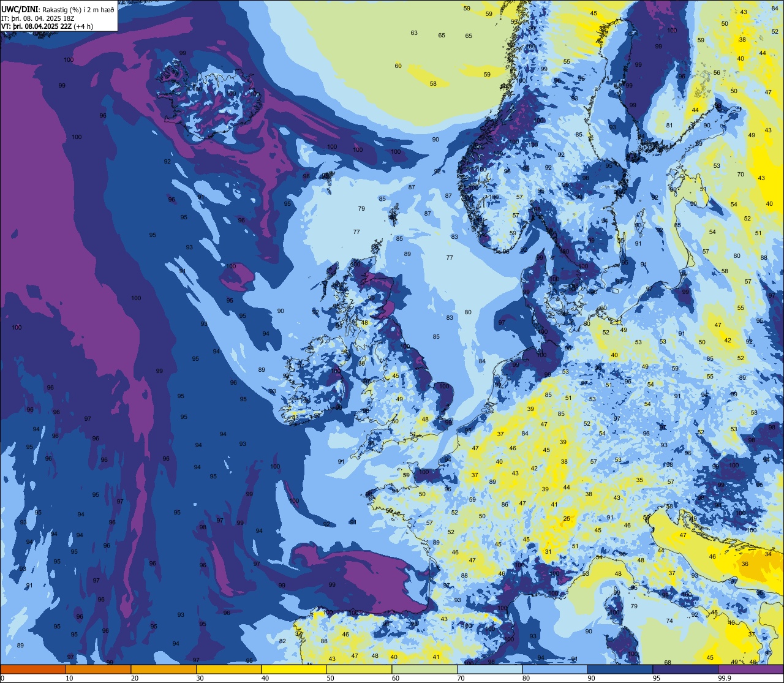Screen dimensions: 784x683
Task: Select the pale blue 70–80 legend segment
Action: 489,670
